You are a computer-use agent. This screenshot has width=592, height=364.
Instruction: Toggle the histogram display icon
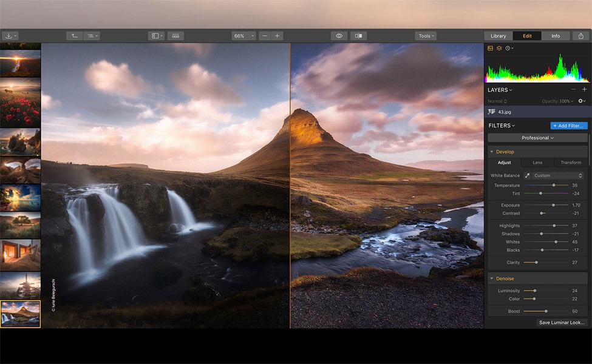(491, 49)
